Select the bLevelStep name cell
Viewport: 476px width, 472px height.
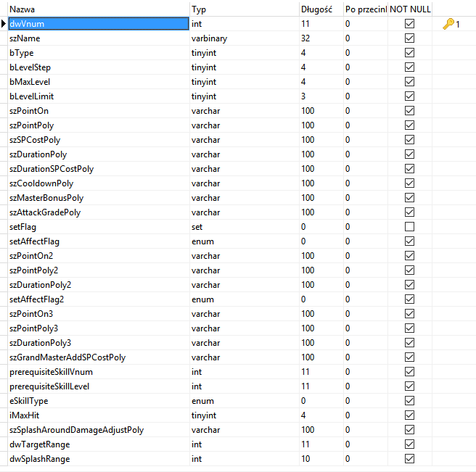click(x=99, y=67)
